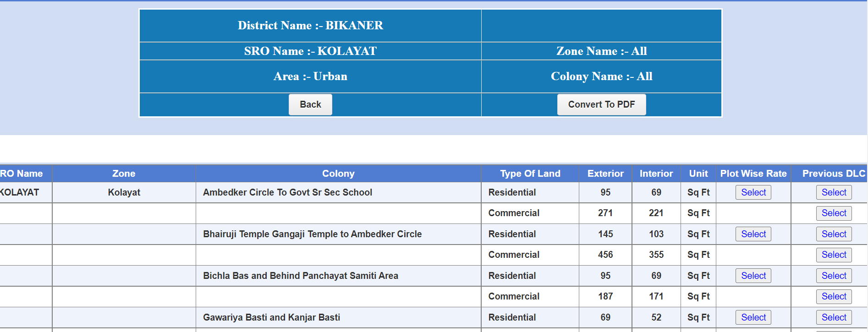The image size is (868, 332).
Task: Click colony 'Ambedker Circle To Govt Sr Sec School'
Action: pyautogui.click(x=287, y=192)
